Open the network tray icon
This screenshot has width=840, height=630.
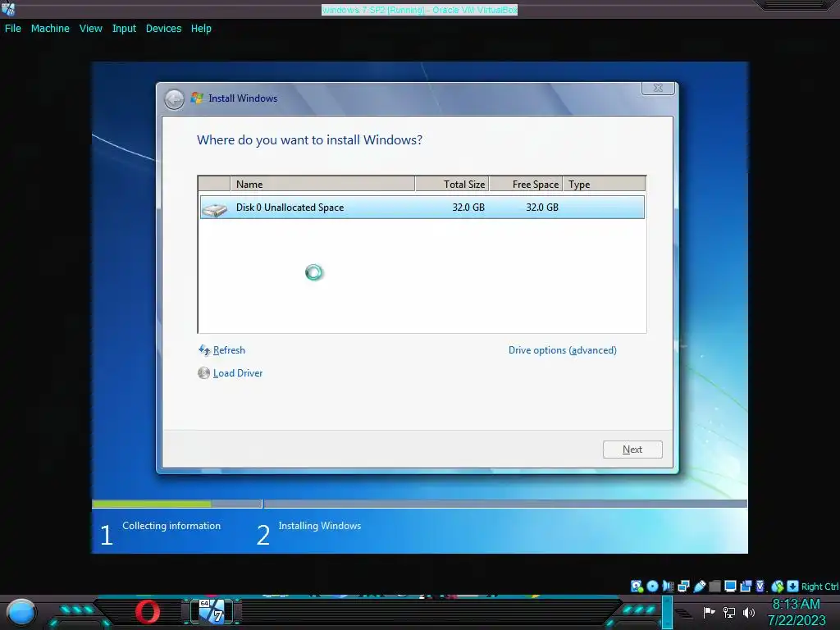click(729, 612)
